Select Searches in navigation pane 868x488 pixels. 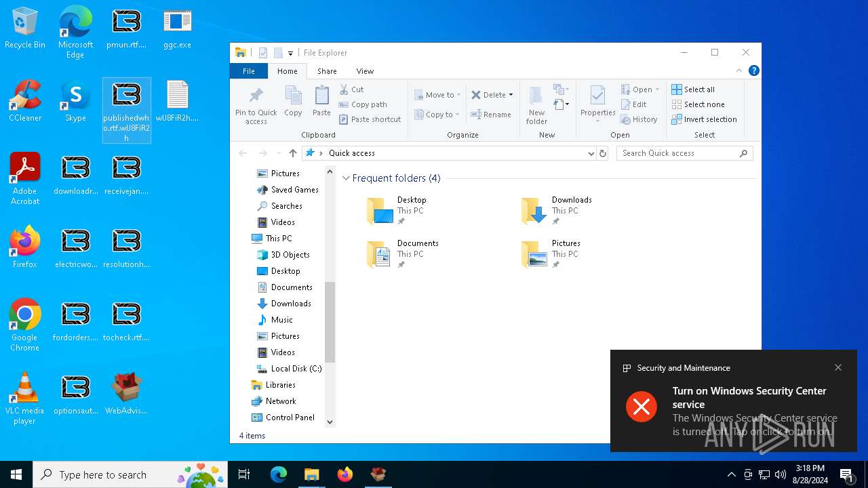(280, 206)
